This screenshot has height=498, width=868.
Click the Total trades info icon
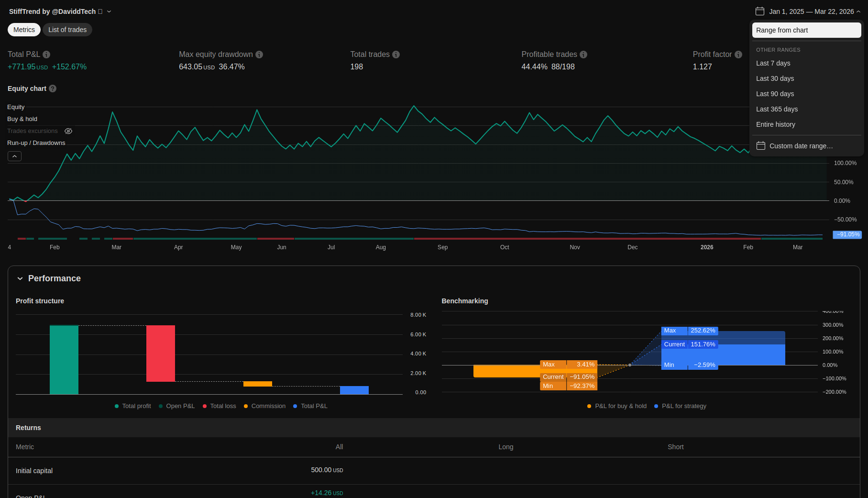[x=396, y=55]
